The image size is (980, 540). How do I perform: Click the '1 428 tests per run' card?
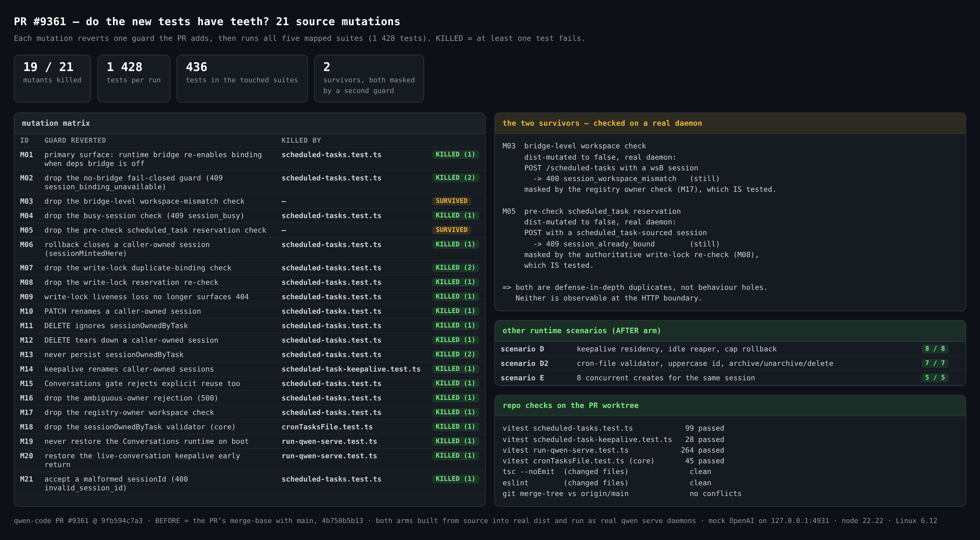coord(133,79)
